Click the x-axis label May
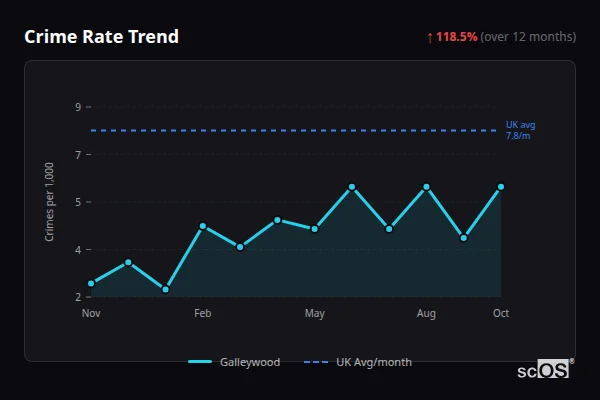This screenshot has height=400, width=600. click(315, 313)
